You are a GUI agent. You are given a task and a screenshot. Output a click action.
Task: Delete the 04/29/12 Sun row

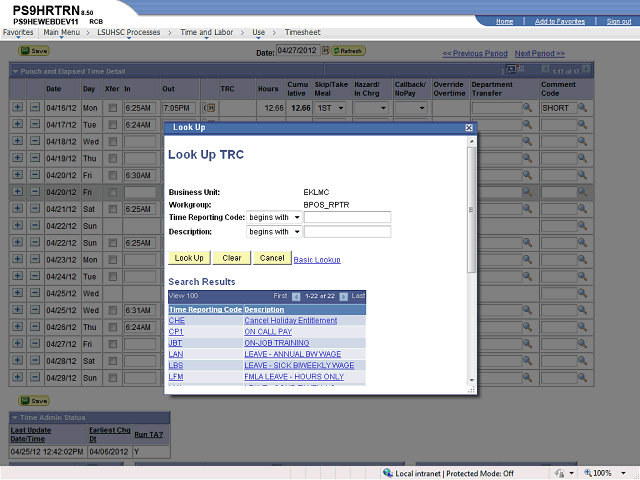click(35, 377)
